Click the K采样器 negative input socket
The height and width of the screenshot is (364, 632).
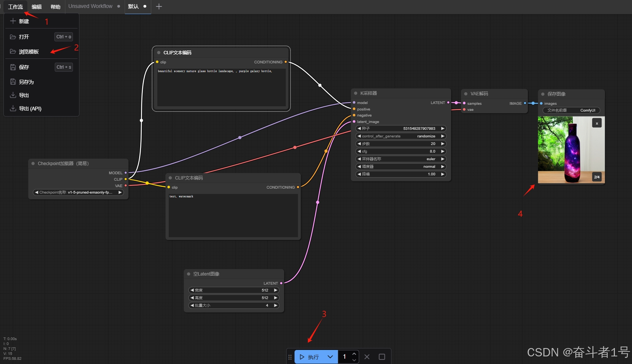coord(354,115)
